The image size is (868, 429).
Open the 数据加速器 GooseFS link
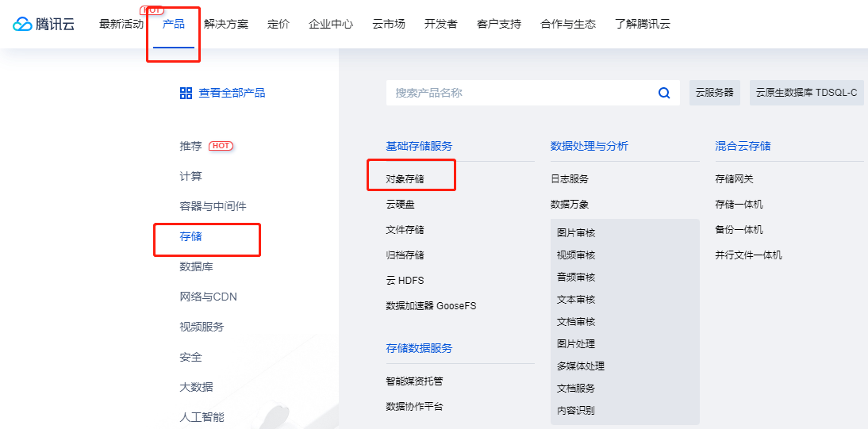point(432,305)
